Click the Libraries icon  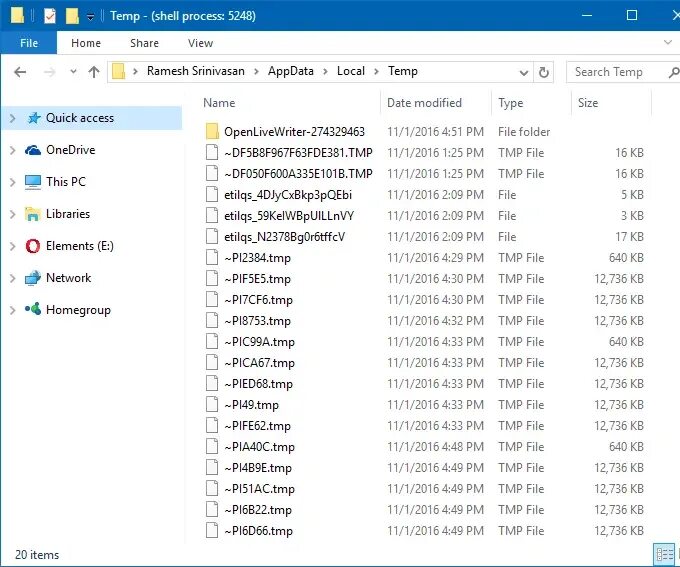coord(33,214)
